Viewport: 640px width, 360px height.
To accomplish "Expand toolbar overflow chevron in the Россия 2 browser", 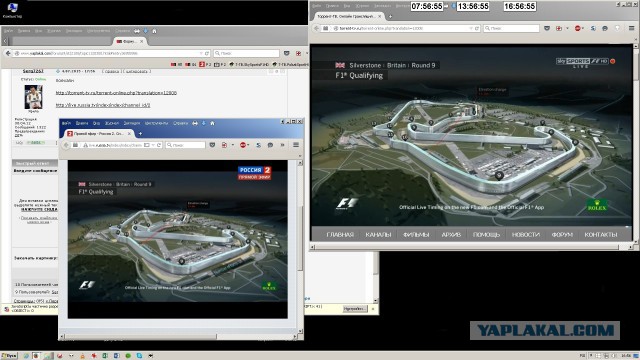I will [282, 145].
